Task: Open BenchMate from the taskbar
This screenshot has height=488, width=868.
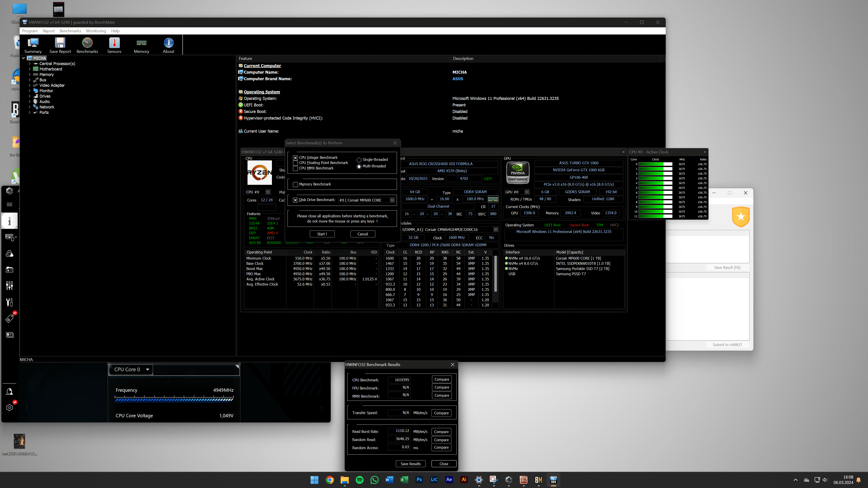Action: pos(538,480)
